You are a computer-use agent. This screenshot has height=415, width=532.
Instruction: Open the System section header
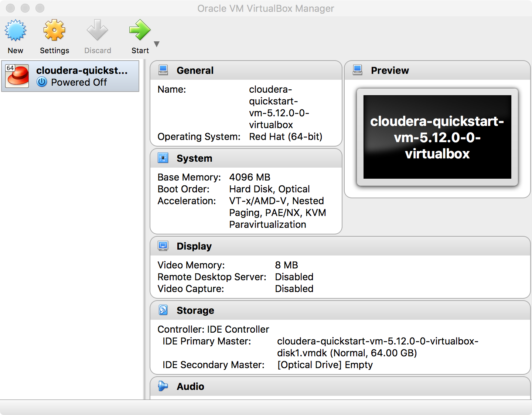[194, 158]
